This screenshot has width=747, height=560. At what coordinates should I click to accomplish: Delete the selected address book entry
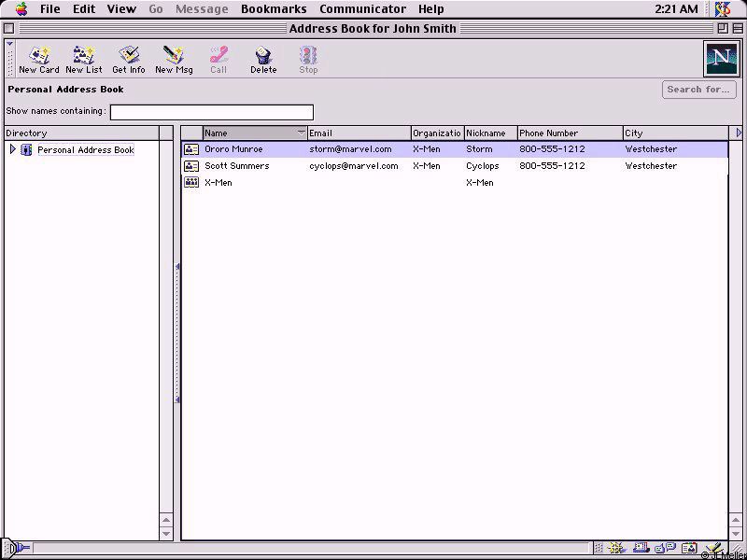pos(263,60)
